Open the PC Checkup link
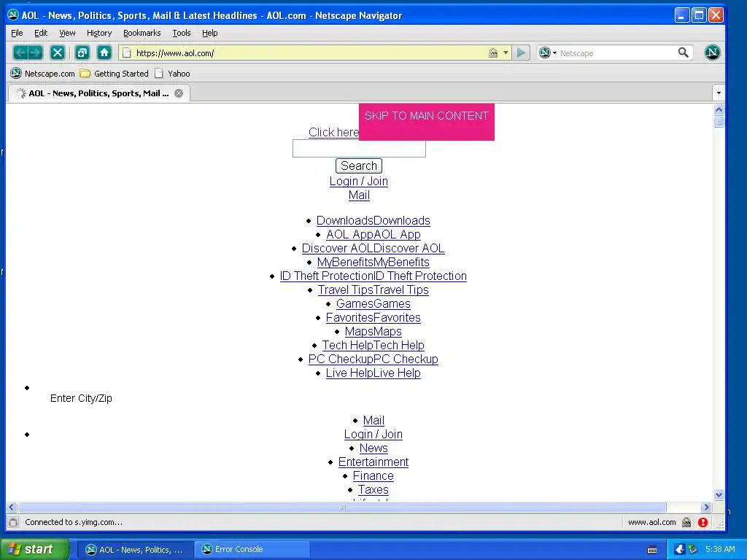Screen dimensions: 747x560 [x=373, y=359]
